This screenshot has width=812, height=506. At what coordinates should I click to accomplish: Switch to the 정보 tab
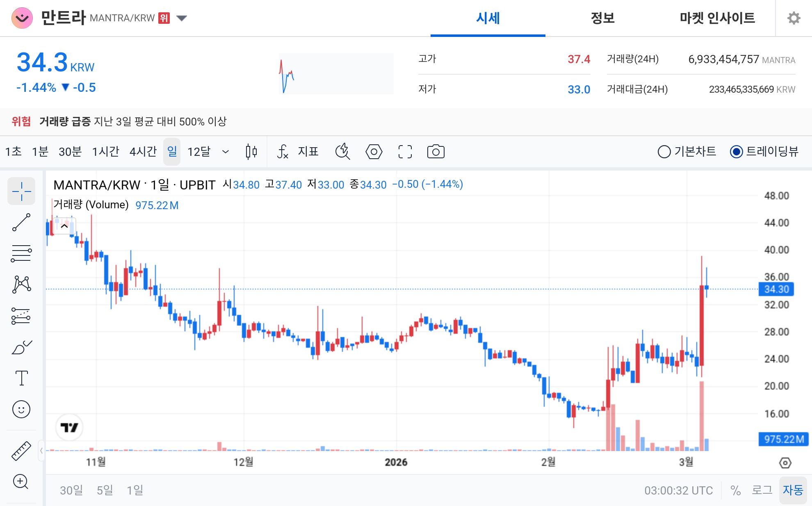(602, 18)
